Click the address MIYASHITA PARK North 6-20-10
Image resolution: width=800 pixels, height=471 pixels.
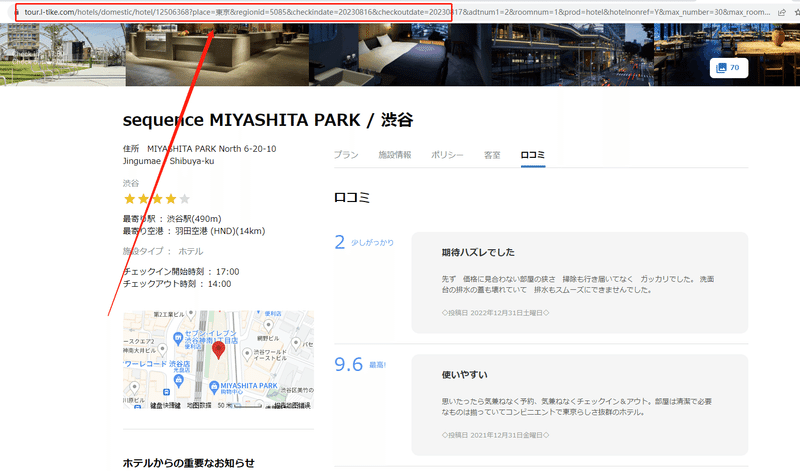pos(211,149)
